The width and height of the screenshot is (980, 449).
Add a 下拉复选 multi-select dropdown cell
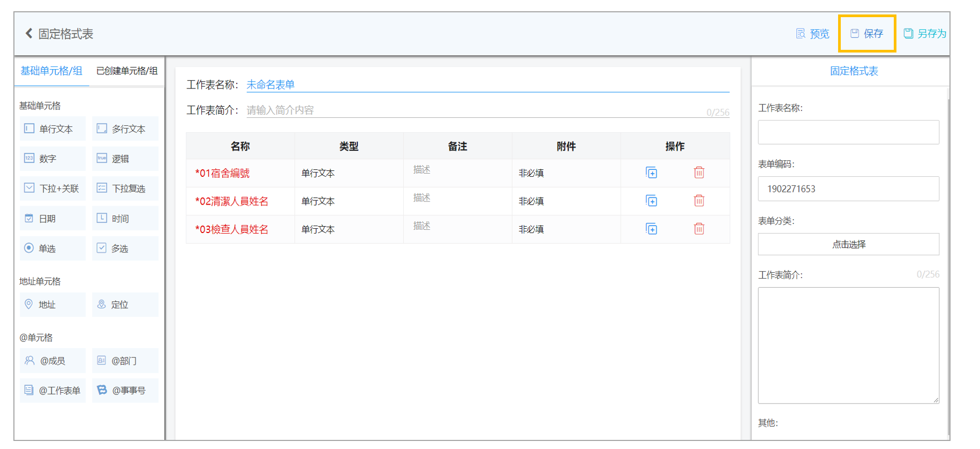tap(125, 189)
